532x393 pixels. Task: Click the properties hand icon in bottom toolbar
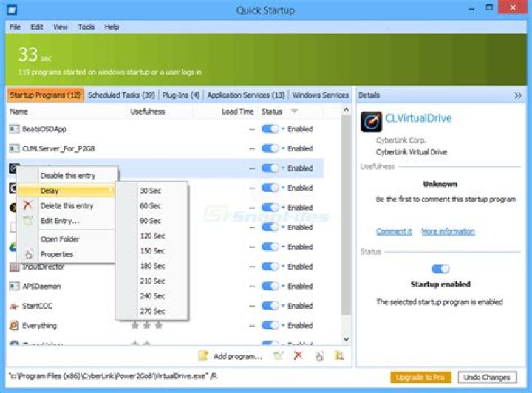click(x=319, y=356)
